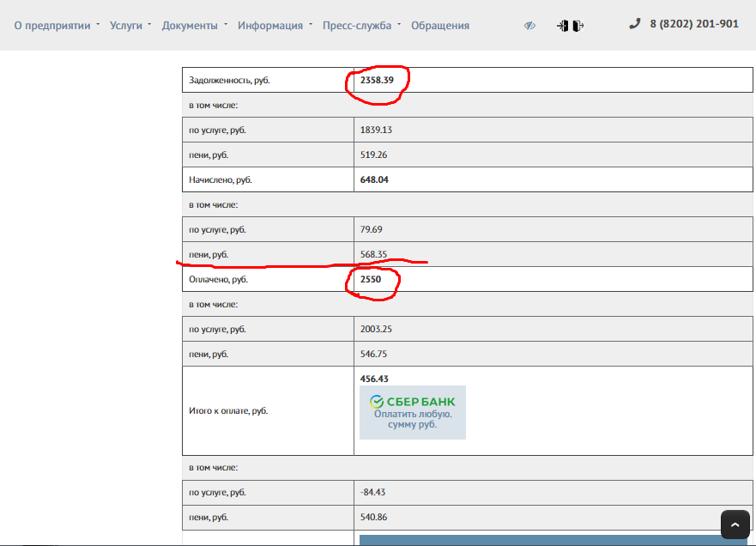Viewport: 756px width, 546px height.
Task: Expand the arrow beside Услуги
Action: [149, 24]
